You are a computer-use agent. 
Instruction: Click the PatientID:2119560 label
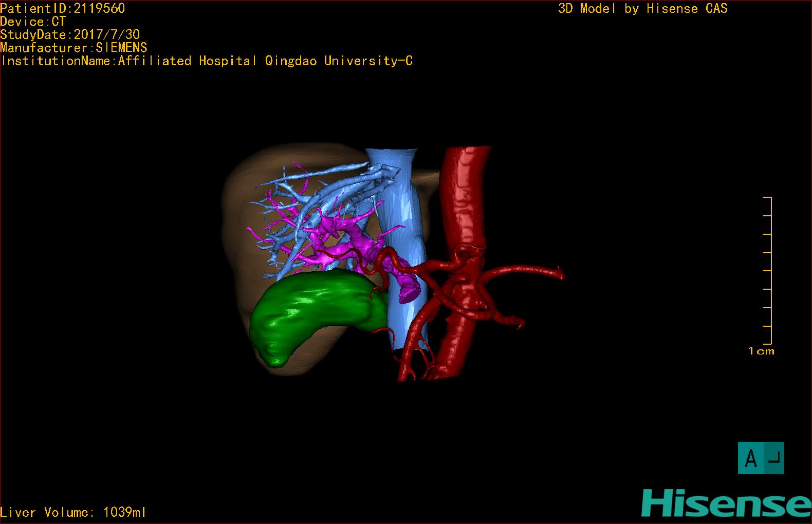click(63, 8)
